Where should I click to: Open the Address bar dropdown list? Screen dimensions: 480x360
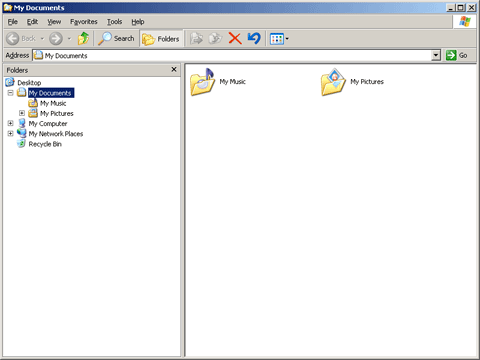[436, 55]
